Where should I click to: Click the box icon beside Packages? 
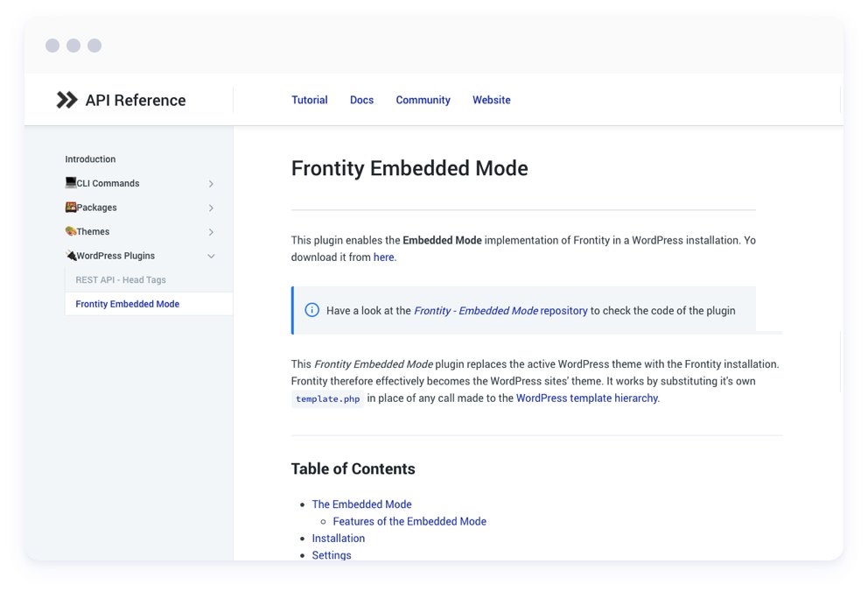click(71, 208)
